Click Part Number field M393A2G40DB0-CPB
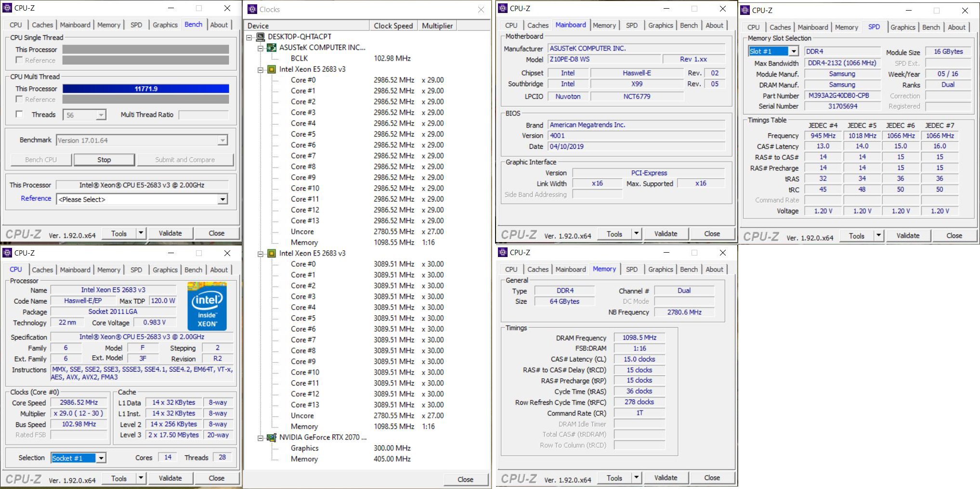This screenshot has height=489, width=980. pos(842,95)
